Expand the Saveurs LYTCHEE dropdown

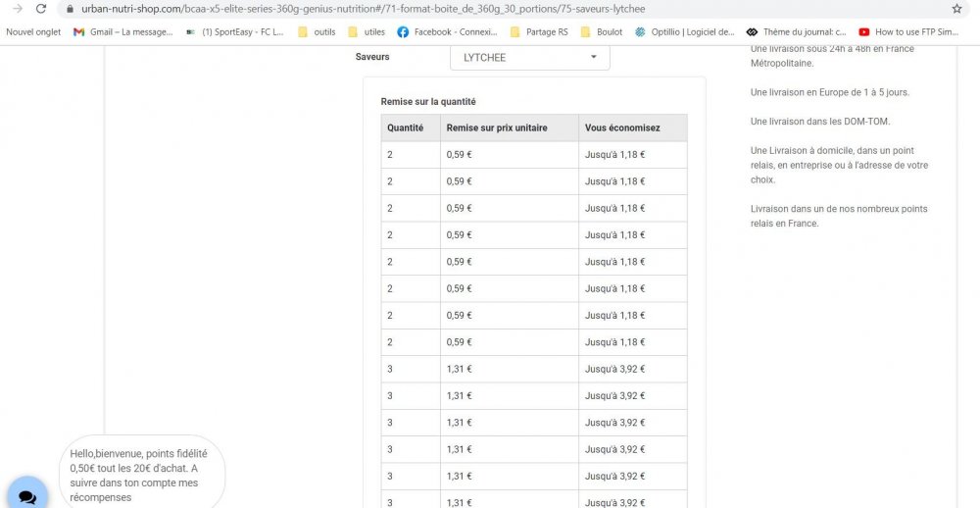click(530, 58)
